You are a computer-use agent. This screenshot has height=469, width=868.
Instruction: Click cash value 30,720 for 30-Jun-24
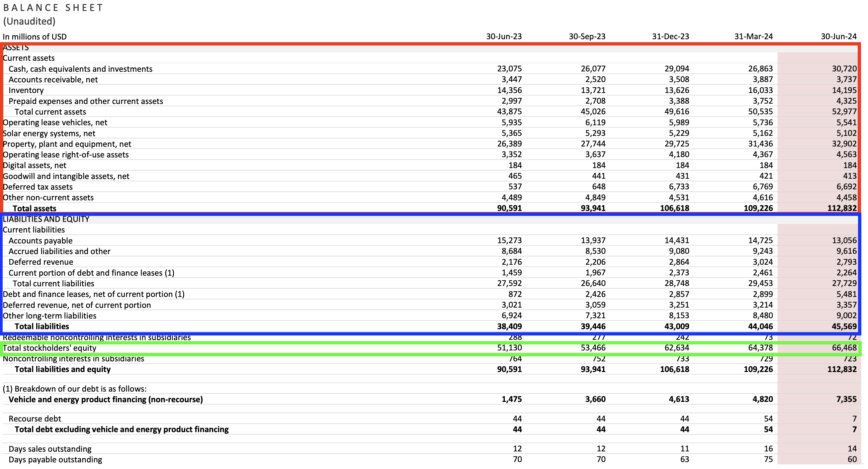(844, 69)
